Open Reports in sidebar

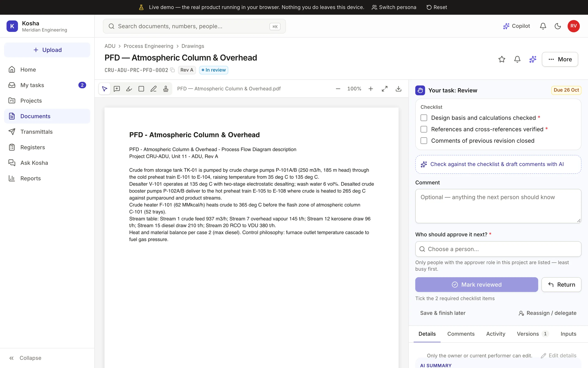pos(47,178)
